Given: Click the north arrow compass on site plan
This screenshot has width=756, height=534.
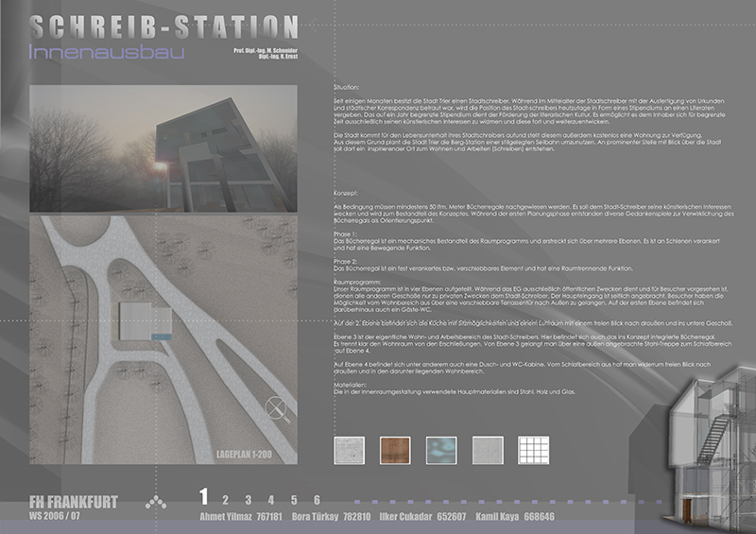Looking at the screenshot, I should [x=277, y=407].
